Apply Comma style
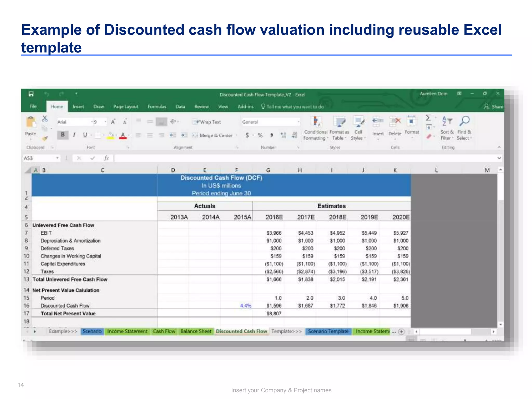This screenshot has width=532, height=399. click(x=272, y=135)
